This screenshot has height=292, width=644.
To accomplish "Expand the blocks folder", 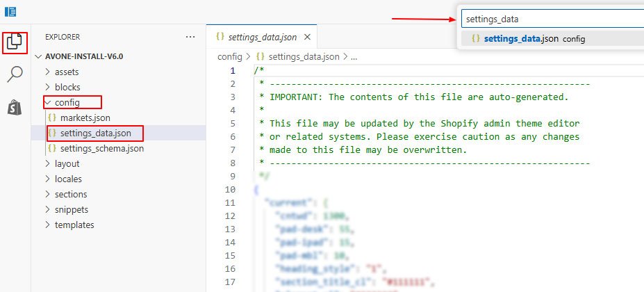I will [x=67, y=87].
